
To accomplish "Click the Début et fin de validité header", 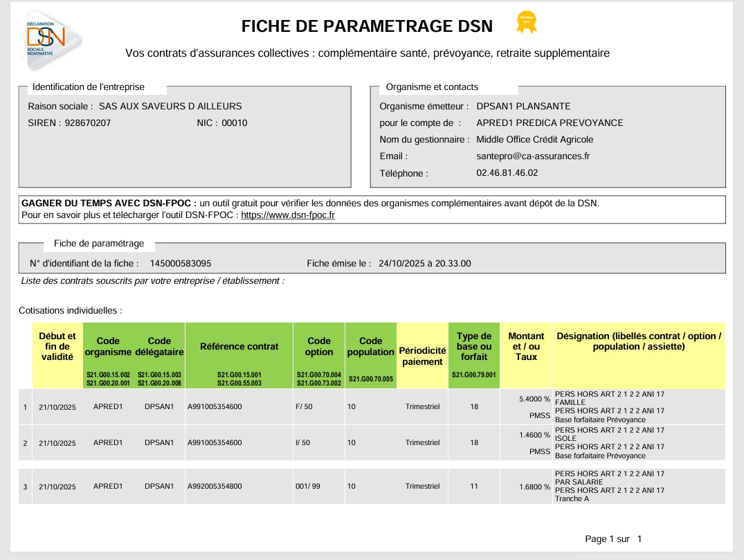I will [57, 356].
